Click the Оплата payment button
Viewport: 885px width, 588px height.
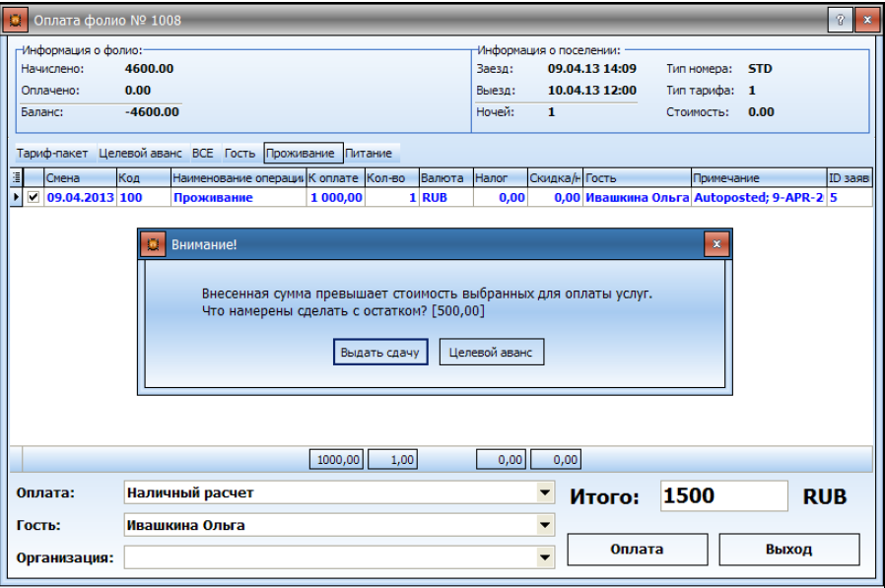coord(638,549)
